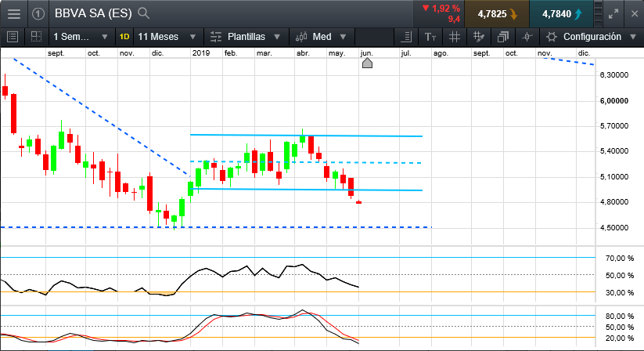
Task: Click the 70,00 % indicator level label
Action: [620, 258]
